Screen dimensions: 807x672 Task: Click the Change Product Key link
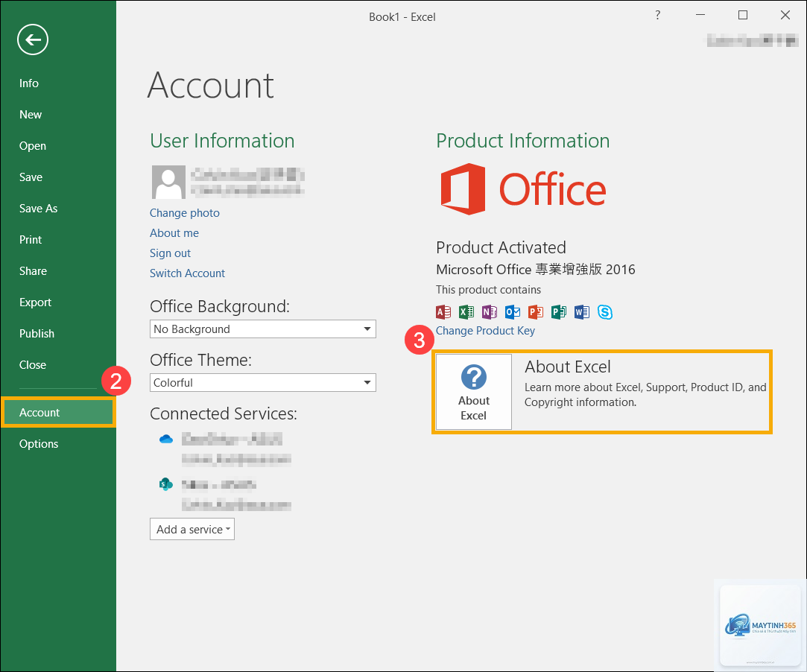pyautogui.click(x=485, y=330)
